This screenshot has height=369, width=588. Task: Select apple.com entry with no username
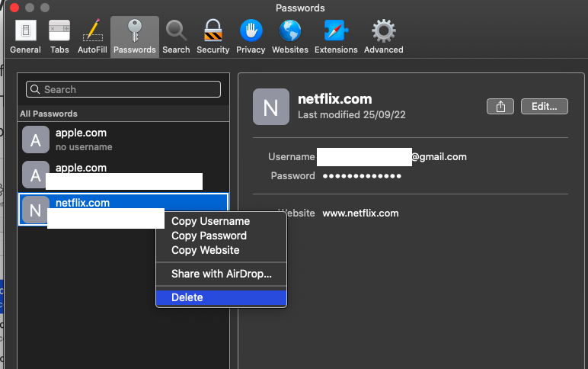point(123,140)
